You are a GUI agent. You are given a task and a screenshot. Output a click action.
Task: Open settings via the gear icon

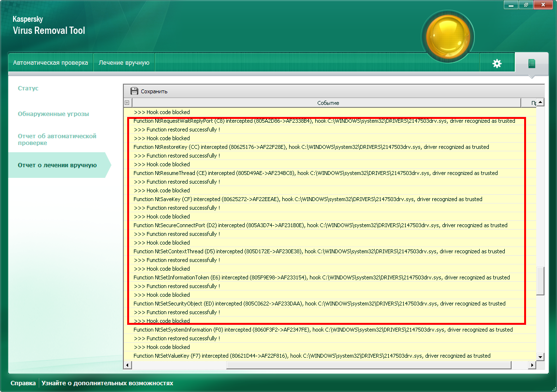497,63
